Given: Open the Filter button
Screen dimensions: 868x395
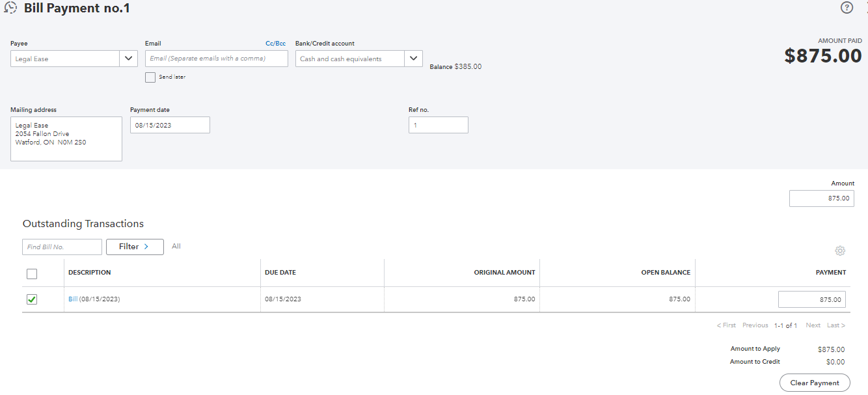Looking at the screenshot, I should click(135, 247).
